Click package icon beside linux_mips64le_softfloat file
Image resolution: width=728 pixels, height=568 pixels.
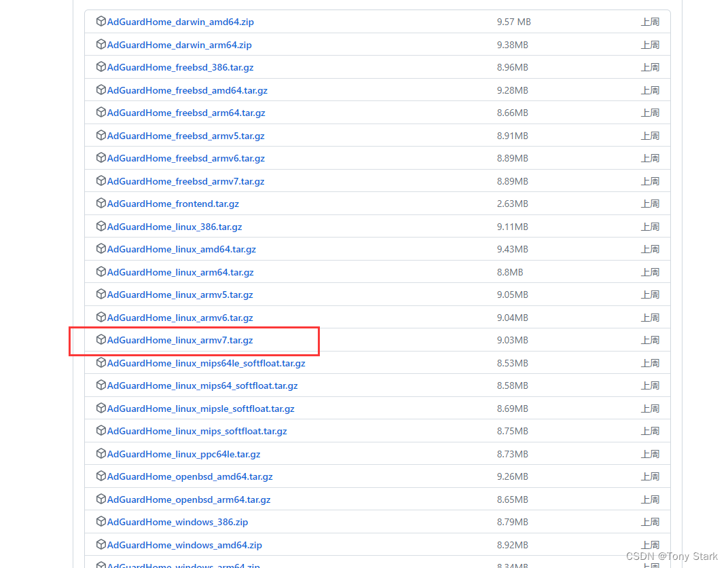pos(101,362)
